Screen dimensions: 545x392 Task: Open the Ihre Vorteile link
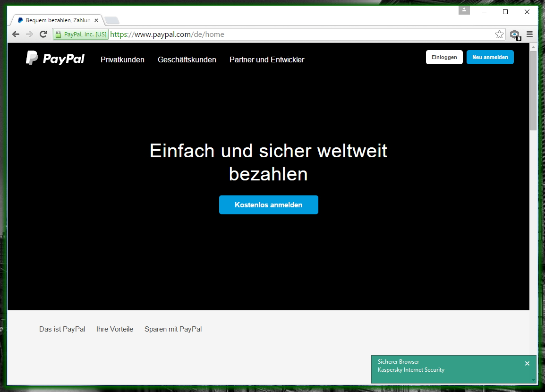click(x=115, y=329)
